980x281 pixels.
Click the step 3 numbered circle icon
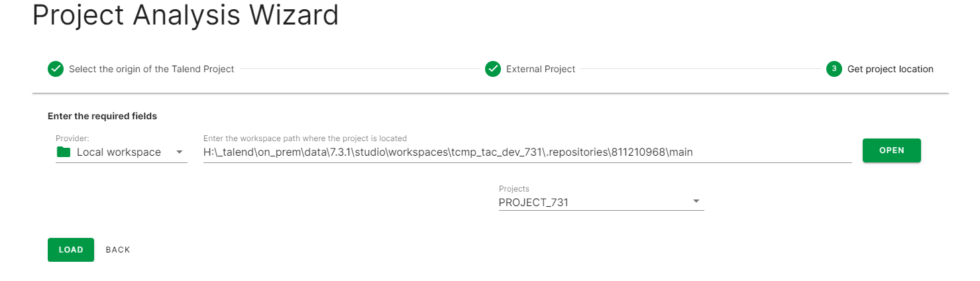834,69
